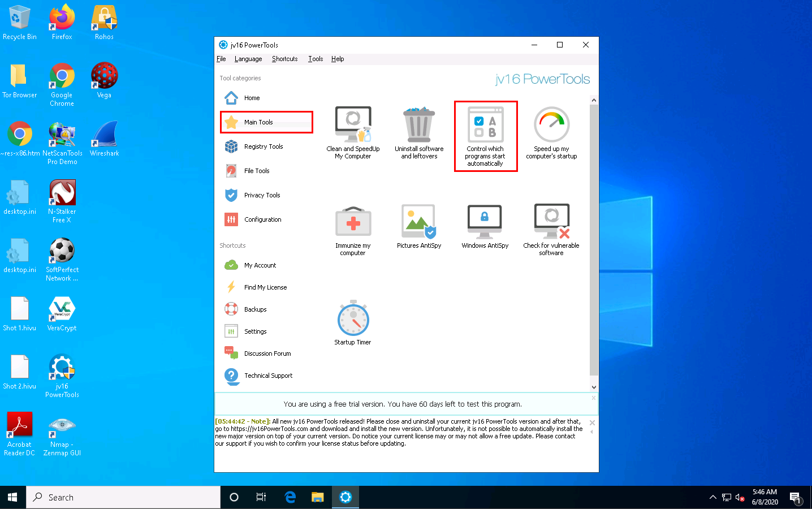This screenshot has height=509, width=812.
Task: Select Rohos desktop icon
Action: click(x=104, y=23)
